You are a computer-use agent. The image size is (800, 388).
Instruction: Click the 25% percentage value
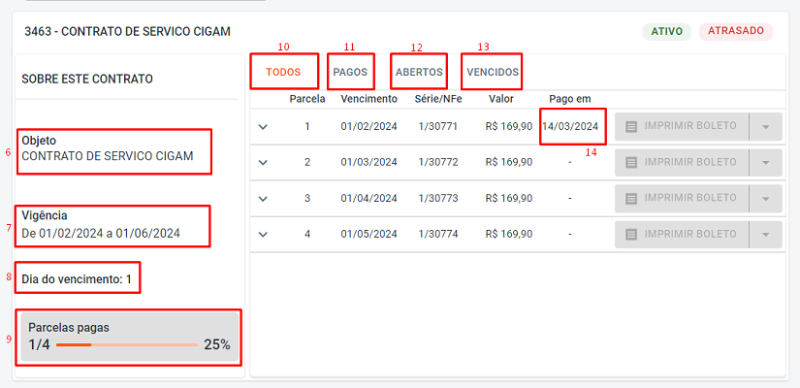click(x=217, y=345)
